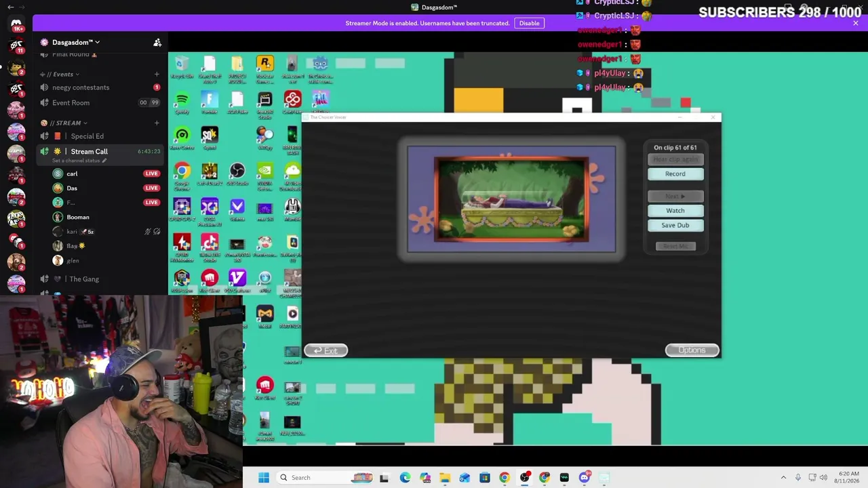
Task: Expand the Dasgasdom server dropdown
Action: pyautogui.click(x=75, y=42)
